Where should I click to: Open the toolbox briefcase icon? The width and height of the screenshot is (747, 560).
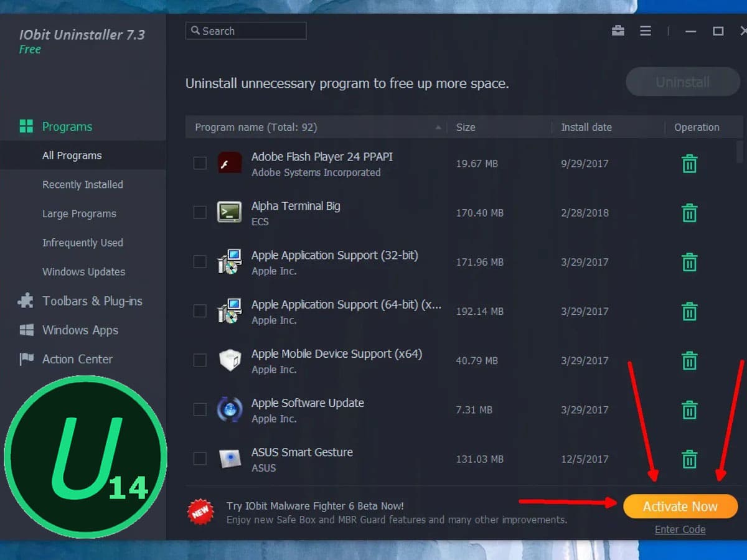pyautogui.click(x=618, y=30)
